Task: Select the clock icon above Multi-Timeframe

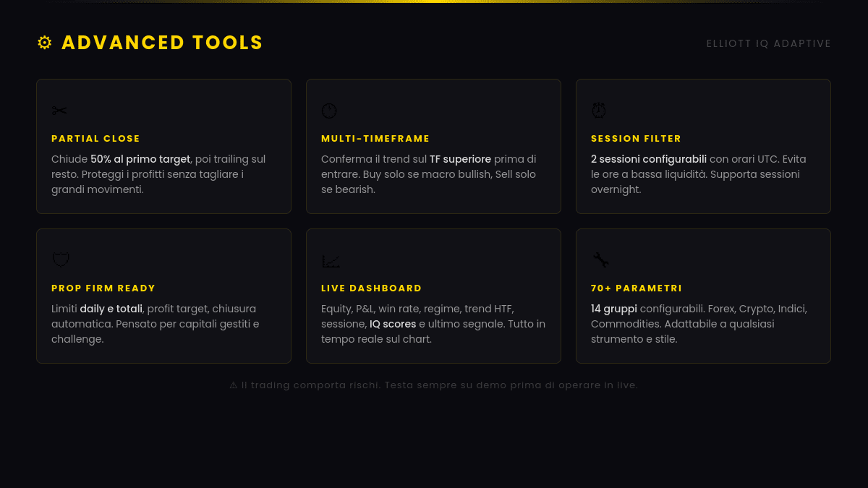Action: tap(329, 110)
